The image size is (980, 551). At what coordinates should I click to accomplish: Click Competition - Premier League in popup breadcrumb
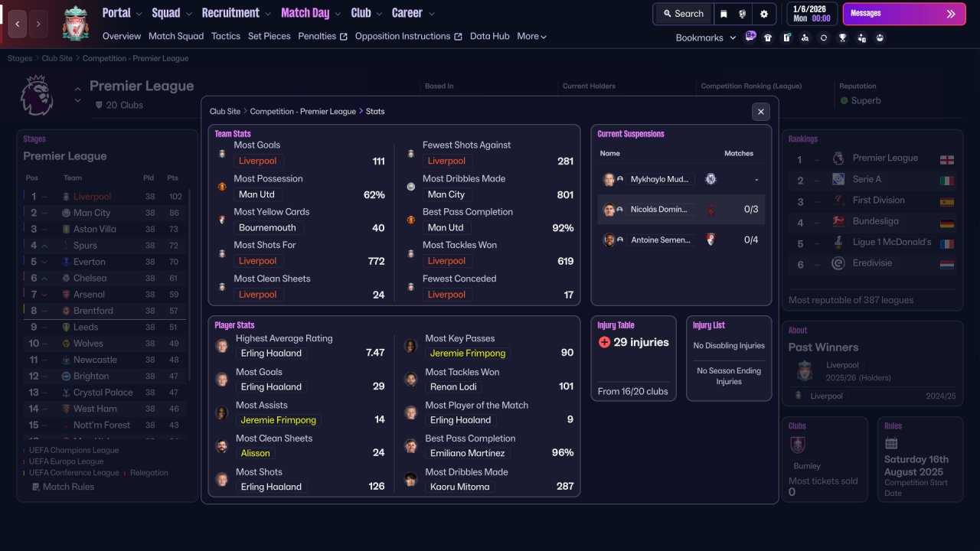pyautogui.click(x=303, y=112)
